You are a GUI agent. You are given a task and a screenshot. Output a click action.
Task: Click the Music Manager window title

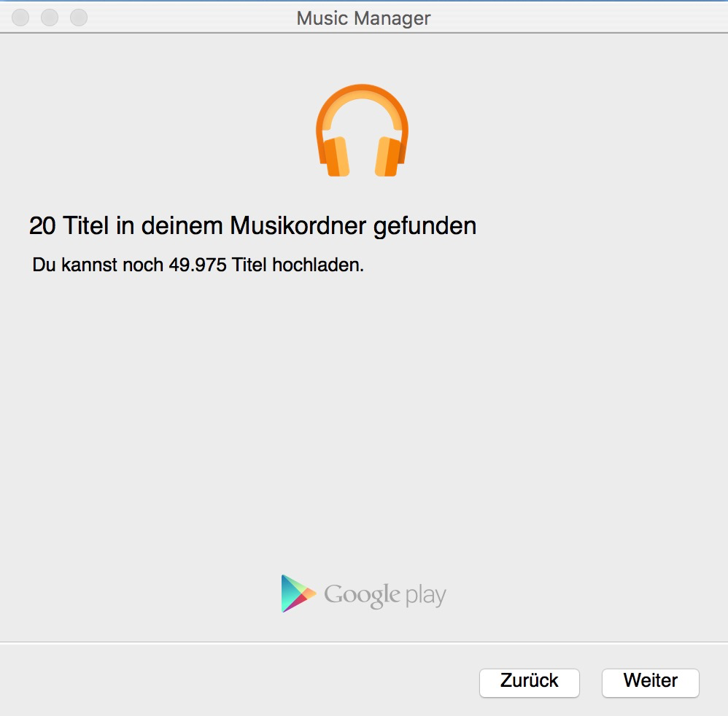(363, 18)
